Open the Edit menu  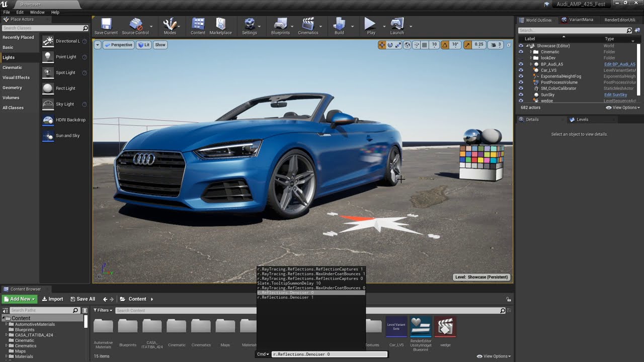click(20, 12)
